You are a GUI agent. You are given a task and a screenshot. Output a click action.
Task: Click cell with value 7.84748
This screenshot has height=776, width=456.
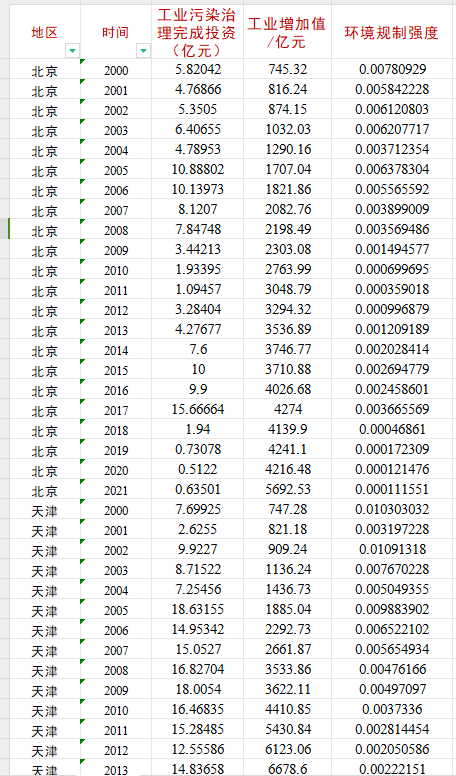(198, 230)
